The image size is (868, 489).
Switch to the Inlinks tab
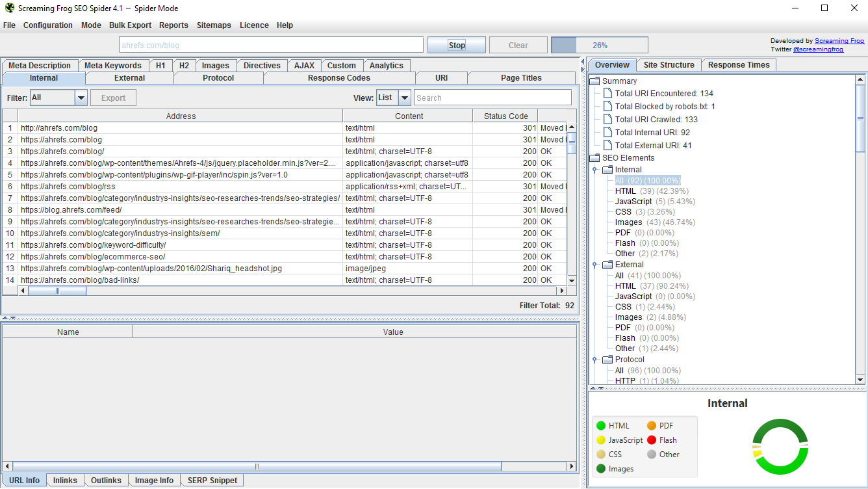coord(65,481)
